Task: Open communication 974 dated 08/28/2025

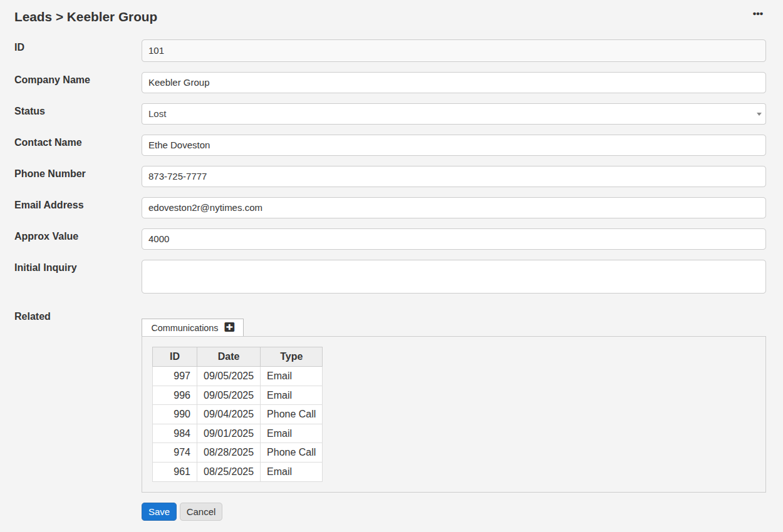Action: click(x=182, y=453)
